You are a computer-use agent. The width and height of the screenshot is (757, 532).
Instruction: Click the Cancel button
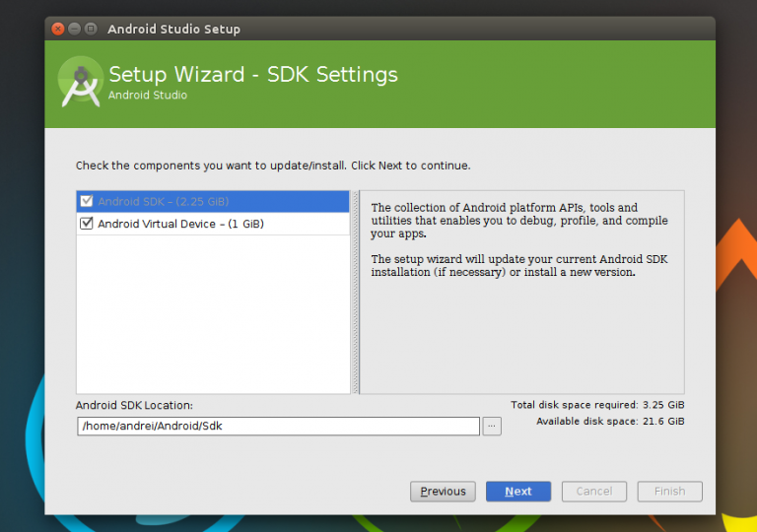tap(593, 492)
